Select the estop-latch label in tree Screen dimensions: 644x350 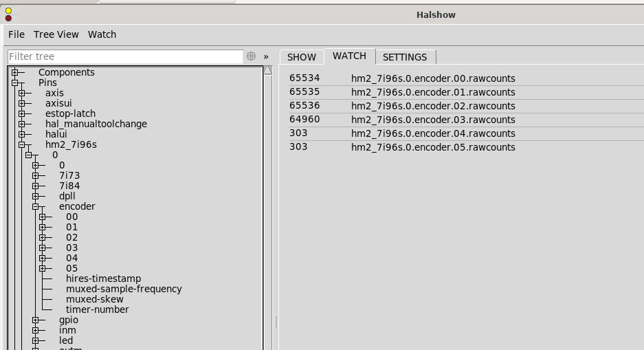[70, 113]
